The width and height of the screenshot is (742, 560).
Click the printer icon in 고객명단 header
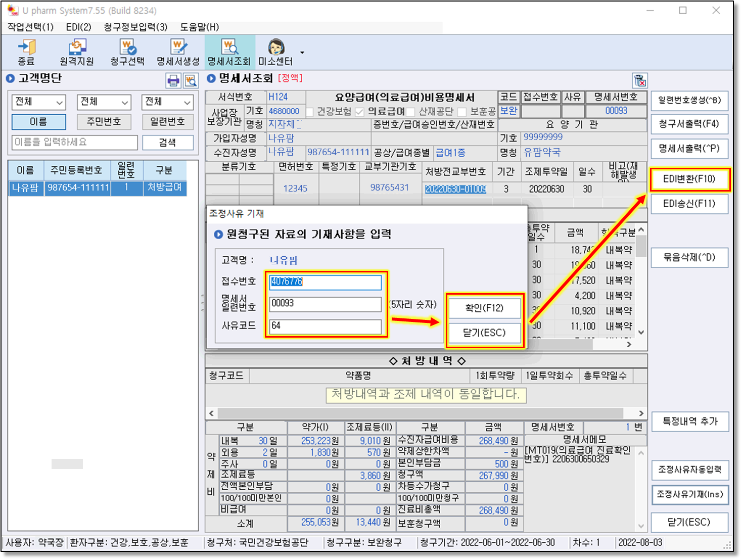pos(173,80)
